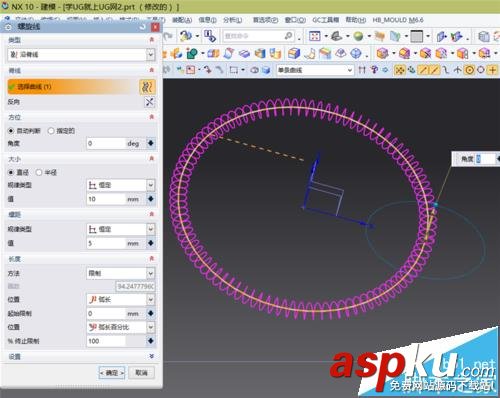Viewport: 500px width, 398px height.
Task: Open the HB_MOULD M6.6 menu
Action: (x=398, y=20)
